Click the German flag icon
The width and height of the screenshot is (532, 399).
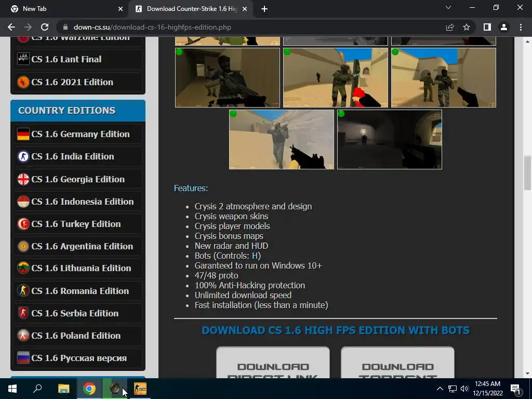coord(23,134)
